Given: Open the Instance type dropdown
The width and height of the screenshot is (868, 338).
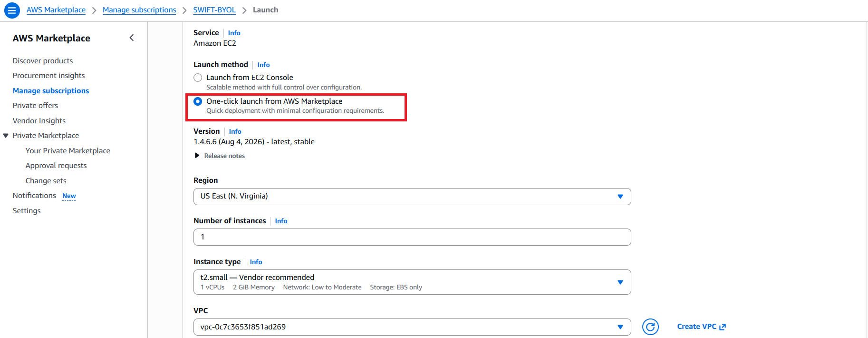Looking at the screenshot, I should click(x=412, y=282).
